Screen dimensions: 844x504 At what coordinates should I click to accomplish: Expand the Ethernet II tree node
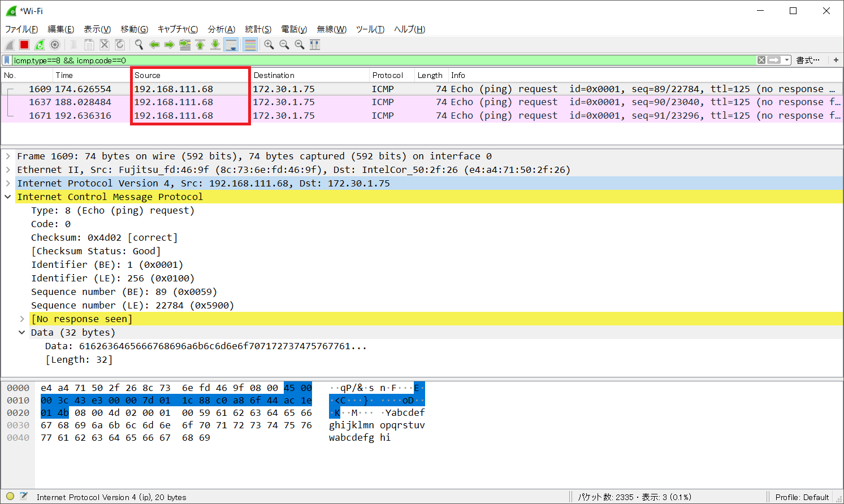(8, 170)
